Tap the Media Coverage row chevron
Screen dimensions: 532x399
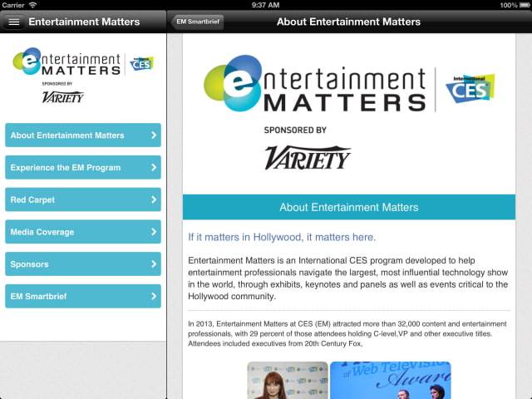[154, 232]
